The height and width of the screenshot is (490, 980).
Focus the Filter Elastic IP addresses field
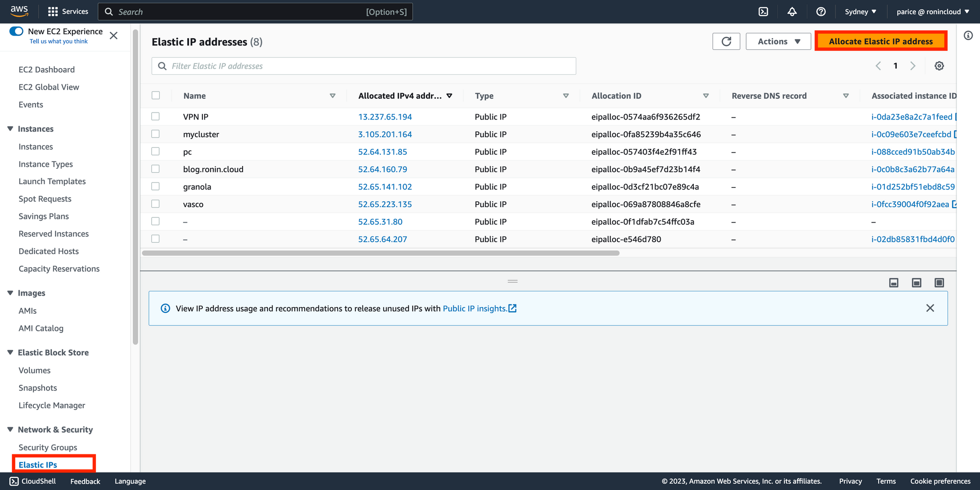click(364, 66)
